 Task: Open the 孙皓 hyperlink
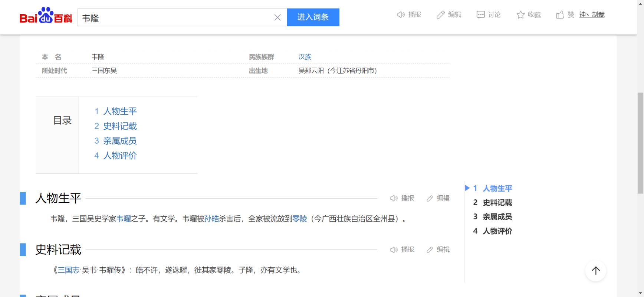(211, 219)
